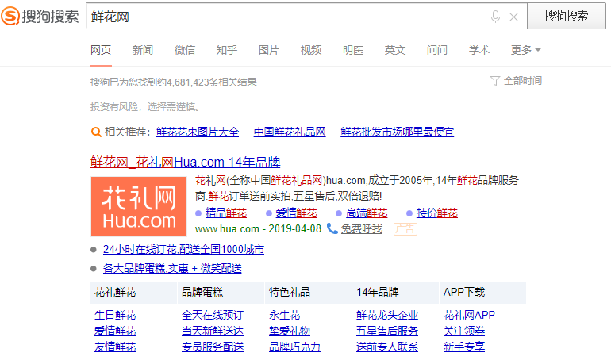Expand the 更多 dropdown menu

(525, 50)
